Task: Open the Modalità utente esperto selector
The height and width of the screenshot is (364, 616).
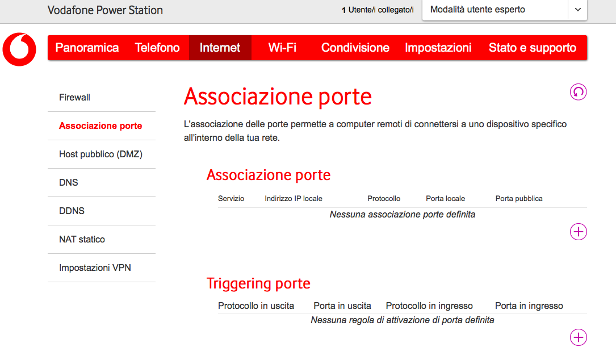Action: 495,10
